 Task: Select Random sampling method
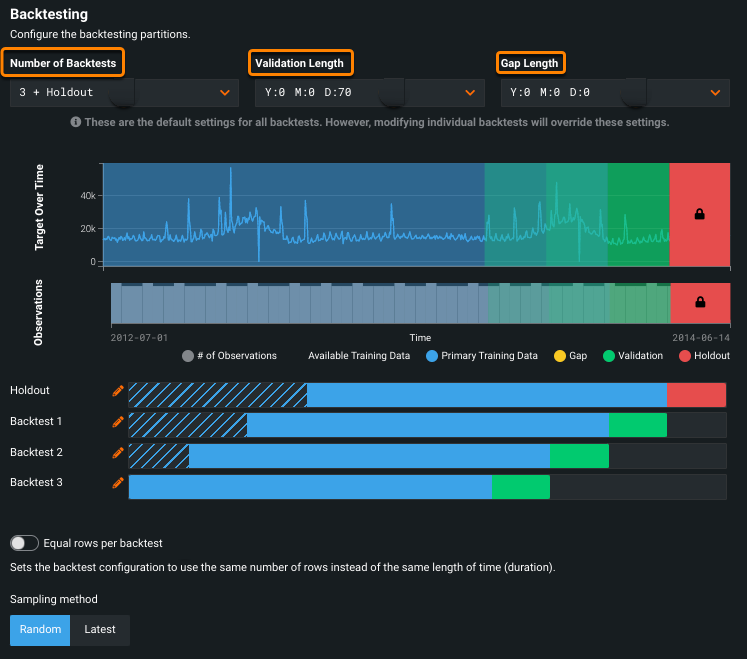coord(40,630)
